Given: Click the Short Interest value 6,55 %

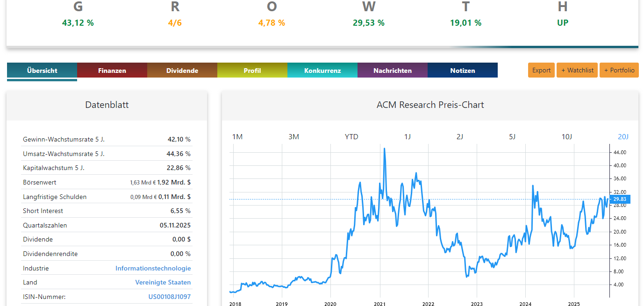Looking at the screenshot, I should coord(181,211).
